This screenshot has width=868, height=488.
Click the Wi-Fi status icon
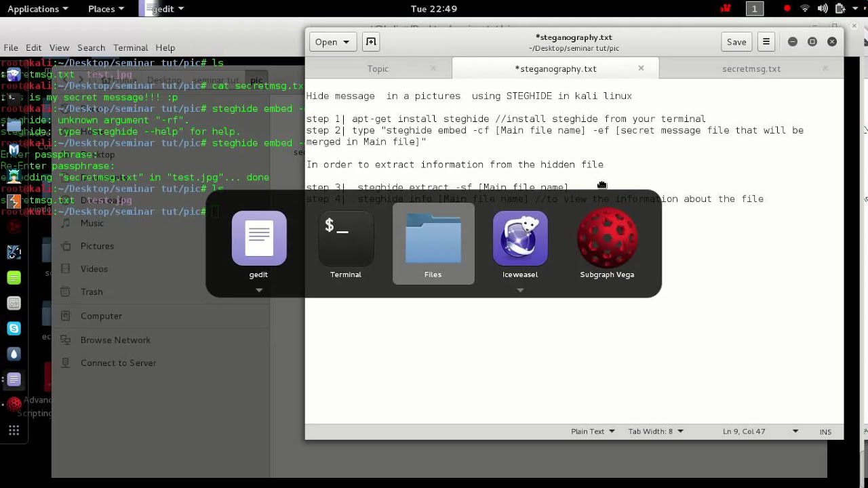[x=805, y=9]
